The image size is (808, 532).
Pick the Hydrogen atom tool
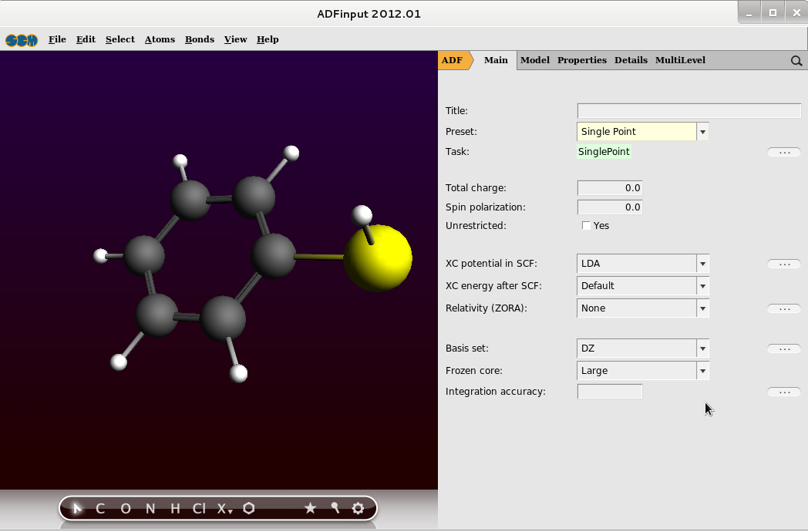pos(175,508)
